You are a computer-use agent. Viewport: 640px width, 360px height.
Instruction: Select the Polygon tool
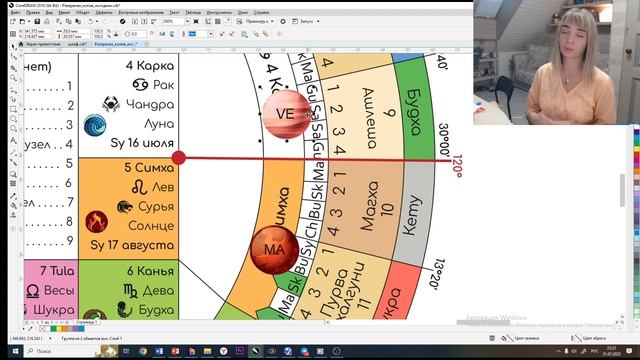pos(13,128)
